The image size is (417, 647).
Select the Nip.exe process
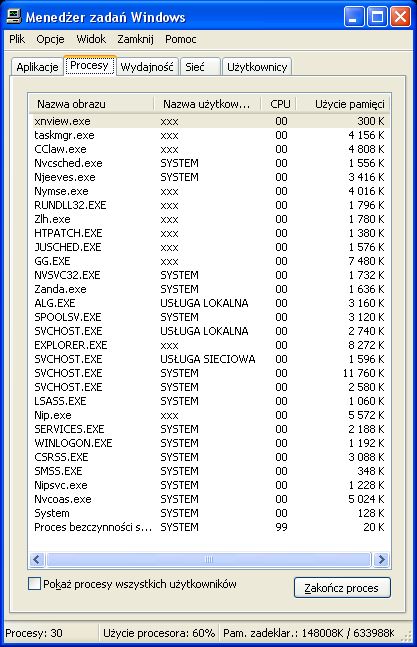[209, 416]
